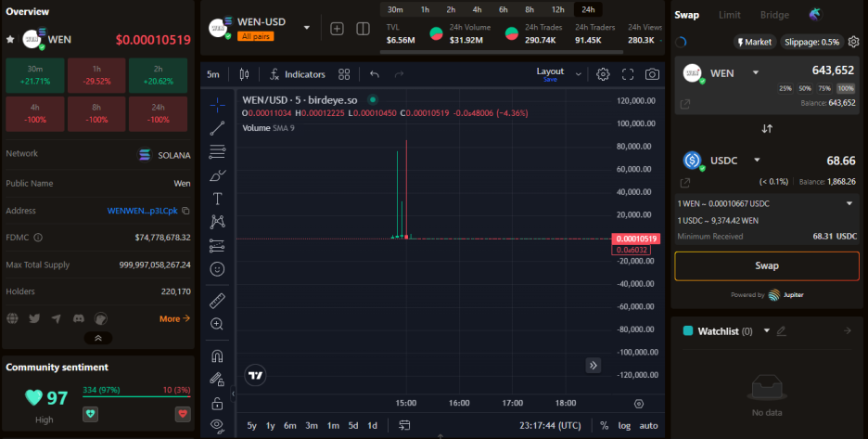Collapse the Overview details chevron
This screenshot has width=868, height=439.
coord(98,338)
